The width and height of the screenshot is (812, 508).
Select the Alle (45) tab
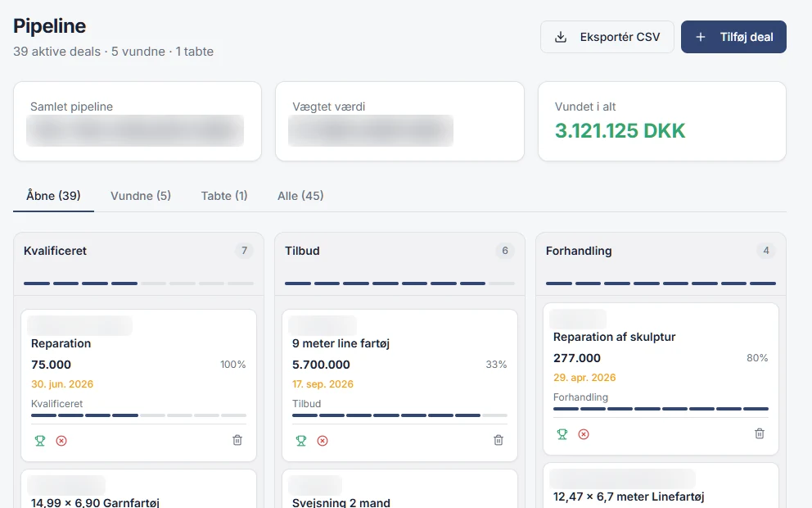(300, 196)
